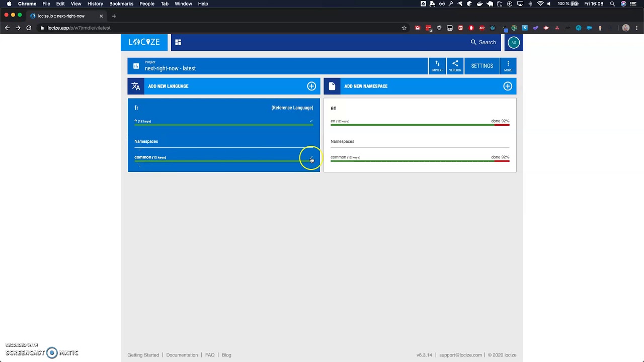Screen dimensions: 644x362
Task: Open project SETTINGS
Action: (x=482, y=66)
